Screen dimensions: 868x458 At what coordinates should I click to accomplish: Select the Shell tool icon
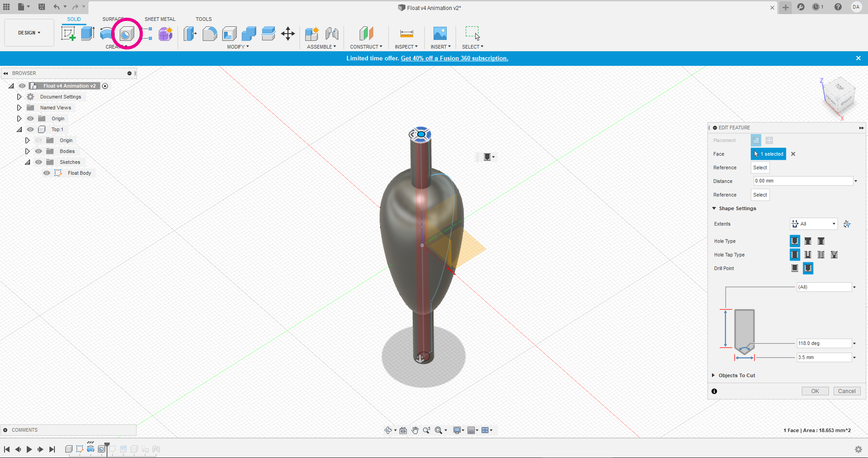point(229,34)
